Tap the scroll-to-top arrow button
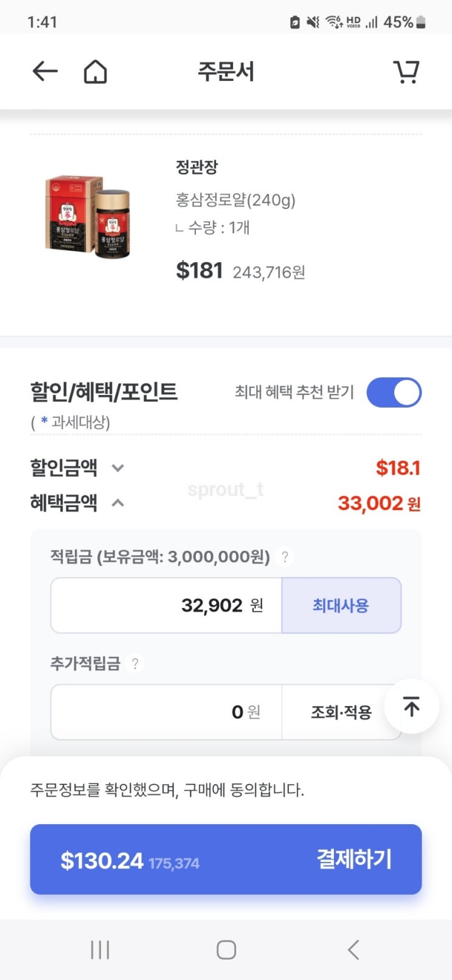The image size is (452, 980). pyautogui.click(x=412, y=707)
